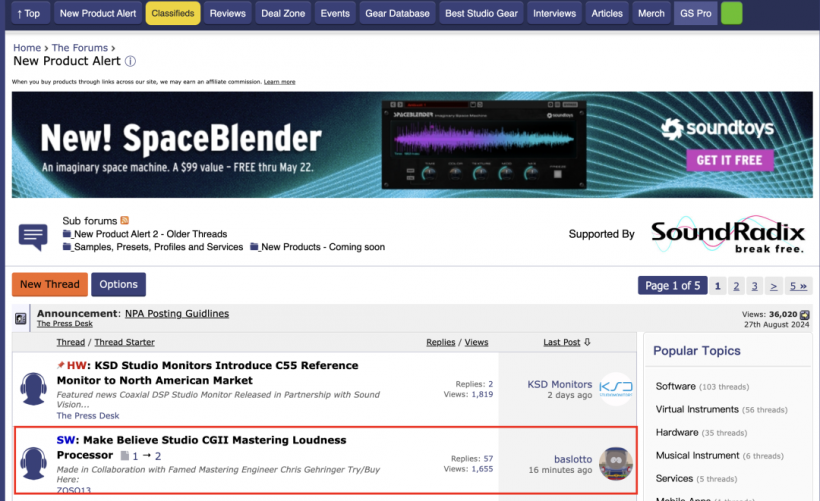This screenshot has width=820, height=501.
Task: Sort by Thread Starter header
Action: tap(124, 342)
